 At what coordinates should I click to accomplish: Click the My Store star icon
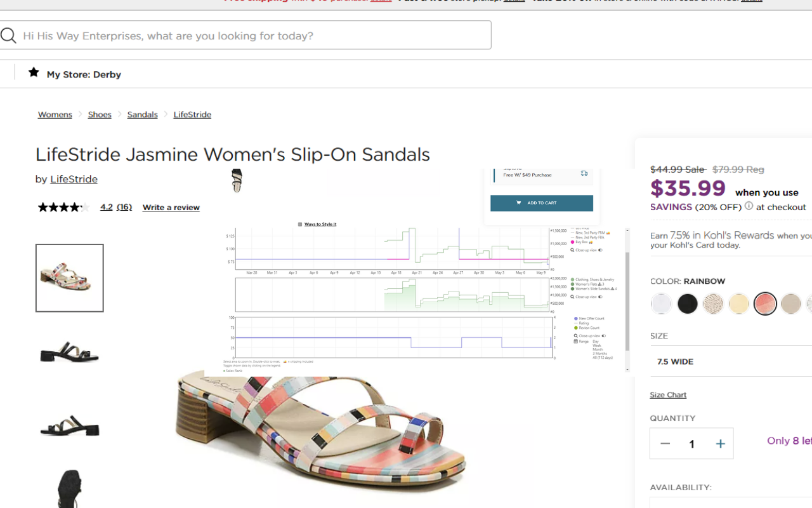pyautogui.click(x=34, y=72)
